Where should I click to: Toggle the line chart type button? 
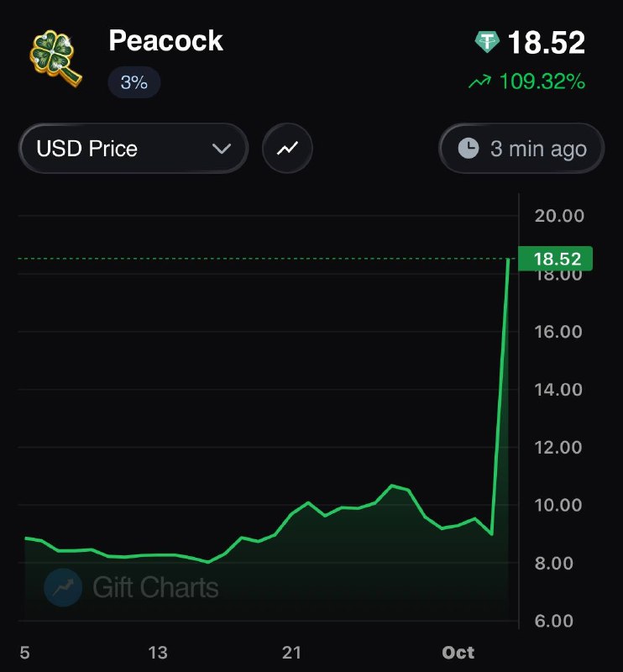(287, 149)
